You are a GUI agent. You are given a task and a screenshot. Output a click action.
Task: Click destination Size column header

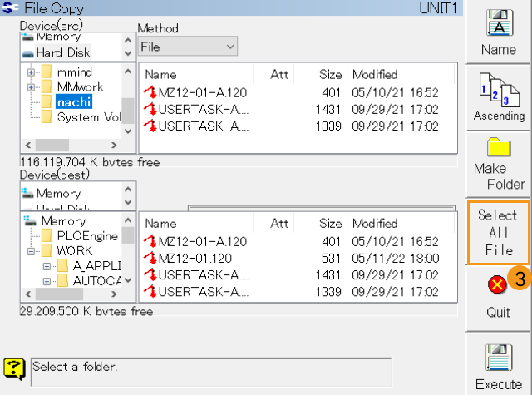tap(321, 224)
